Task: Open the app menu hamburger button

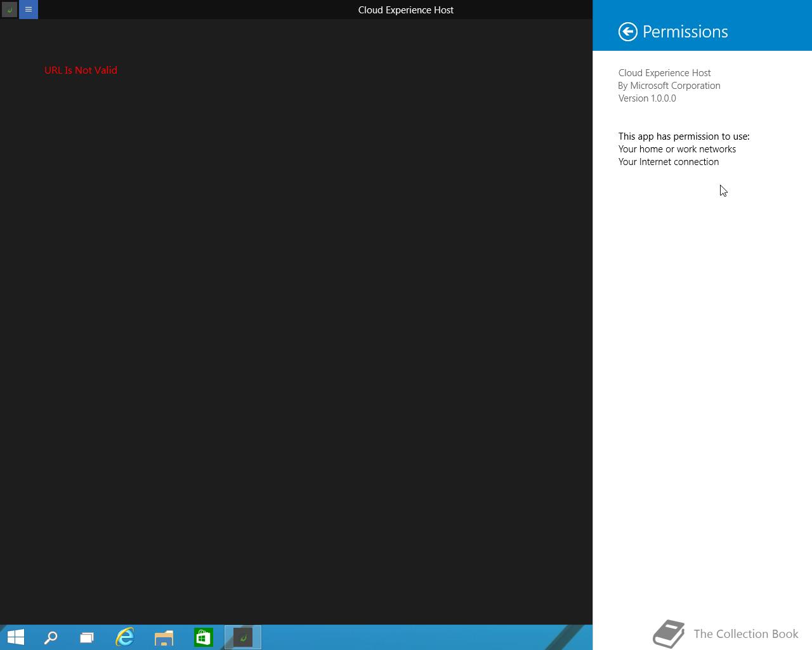Action: tap(29, 10)
